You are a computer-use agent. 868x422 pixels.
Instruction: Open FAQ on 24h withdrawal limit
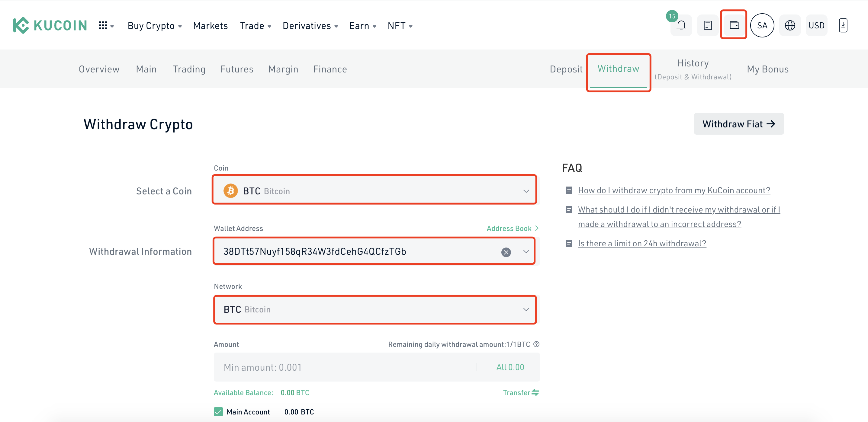(x=642, y=243)
